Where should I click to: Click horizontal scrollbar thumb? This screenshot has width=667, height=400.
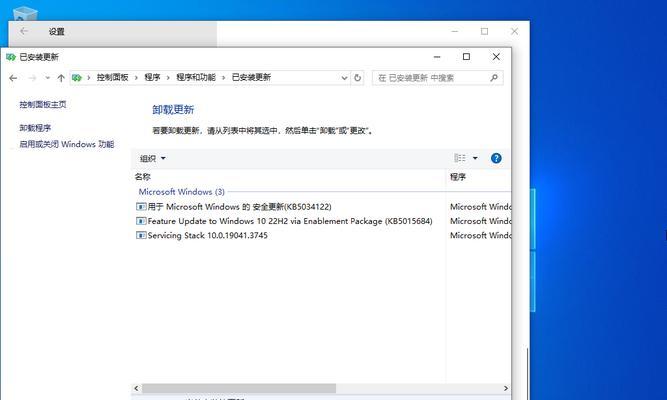coord(239,389)
